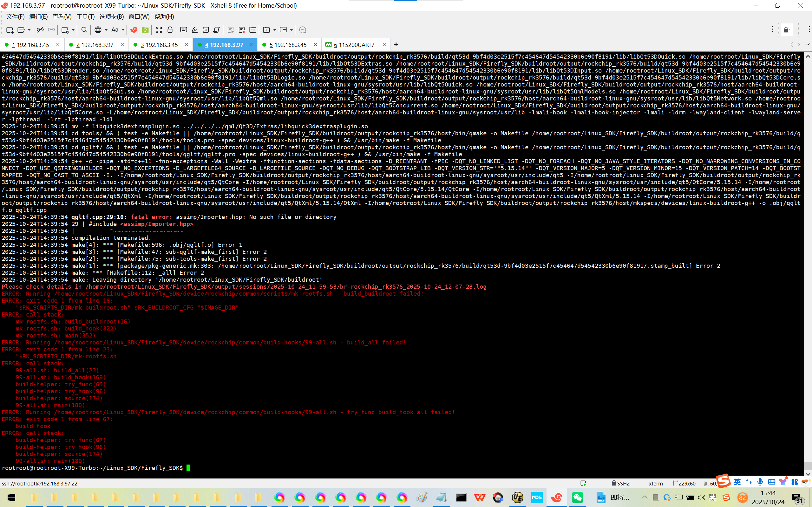Click the lock screen padlock icon
Viewport: 812px width, 507px height.
click(x=170, y=30)
